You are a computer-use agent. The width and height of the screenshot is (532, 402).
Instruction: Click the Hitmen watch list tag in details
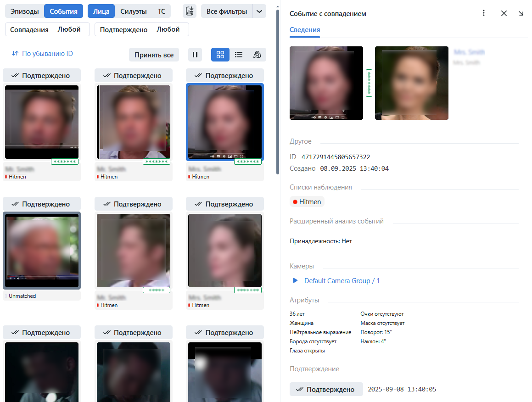(x=307, y=201)
